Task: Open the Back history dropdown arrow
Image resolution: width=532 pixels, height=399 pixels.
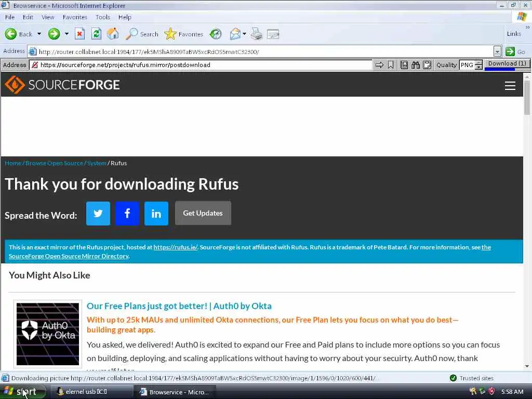Action: [x=39, y=34]
